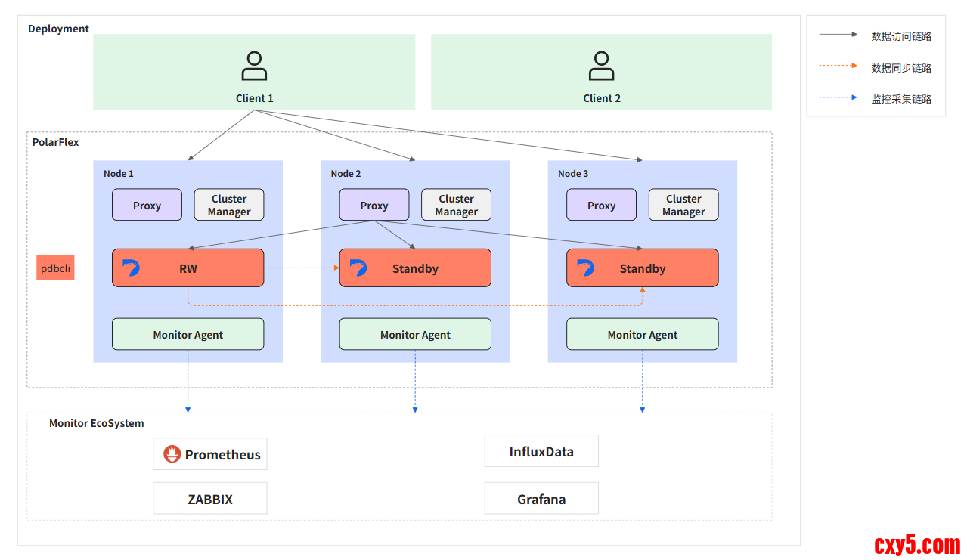
Task: Click the Grafana box
Action: tap(541, 499)
